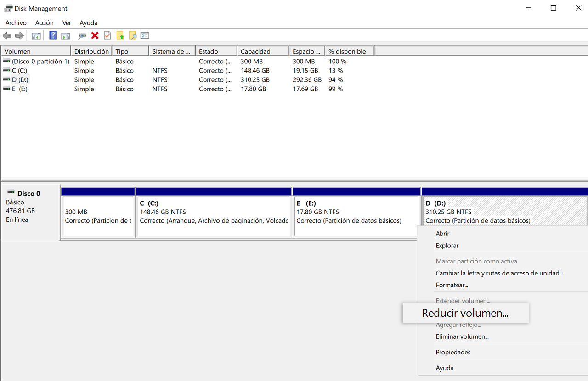Image resolution: width=588 pixels, height=381 pixels.
Task: Toggle the show/hide action pane icon
Action: [x=66, y=36]
